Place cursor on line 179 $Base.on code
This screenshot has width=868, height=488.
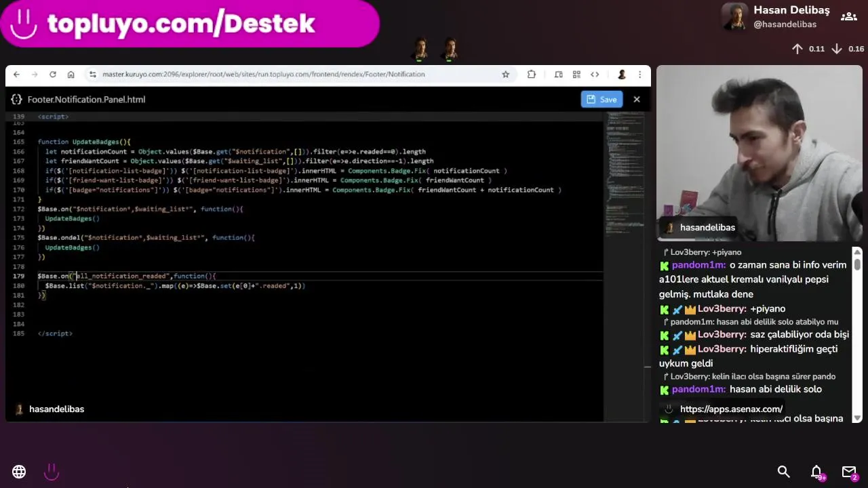[127, 276]
